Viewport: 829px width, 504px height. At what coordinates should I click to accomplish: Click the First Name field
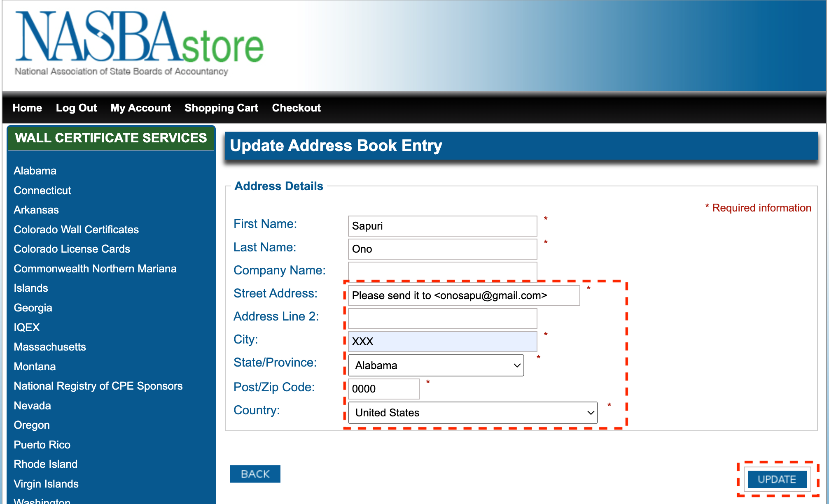(442, 226)
